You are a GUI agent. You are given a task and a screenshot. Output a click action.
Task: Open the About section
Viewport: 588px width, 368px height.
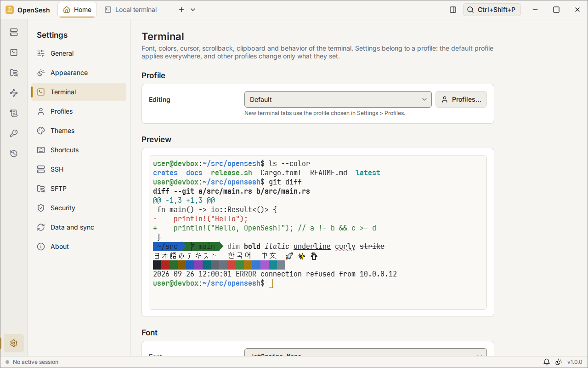[x=79, y=247]
